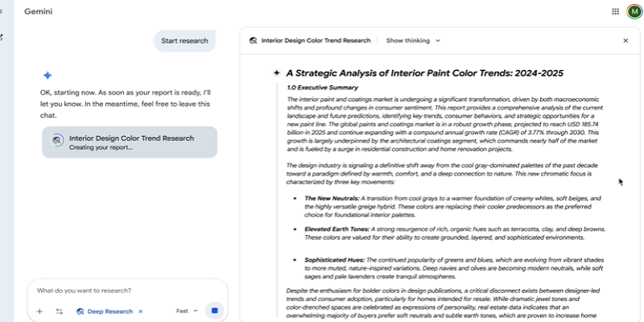The width and height of the screenshot is (644, 322).
Task: Open the Google apps grid icon
Action: (x=615, y=11)
